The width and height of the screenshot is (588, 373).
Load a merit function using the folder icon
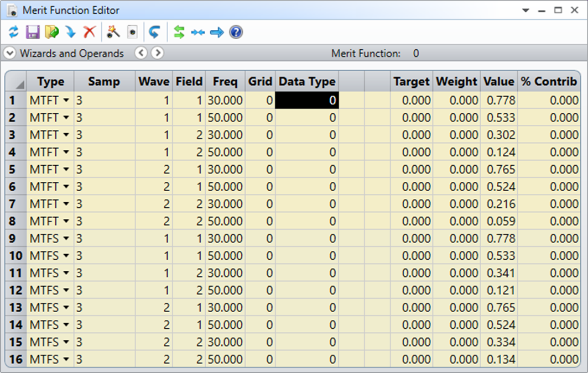pos(51,33)
